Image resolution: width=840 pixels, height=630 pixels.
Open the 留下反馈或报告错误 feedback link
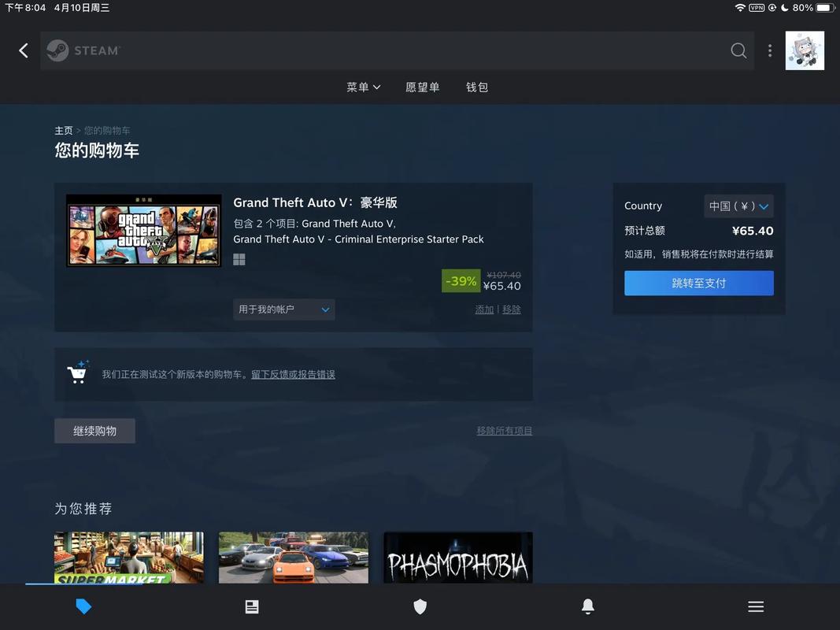pos(291,374)
